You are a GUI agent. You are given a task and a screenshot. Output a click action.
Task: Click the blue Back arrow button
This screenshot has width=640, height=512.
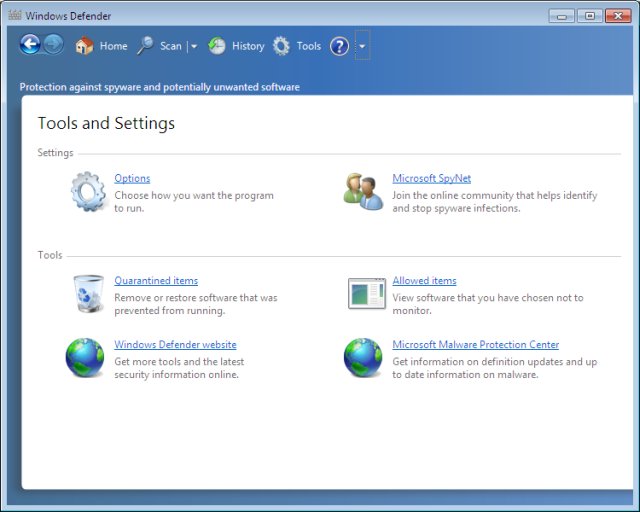point(29,45)
